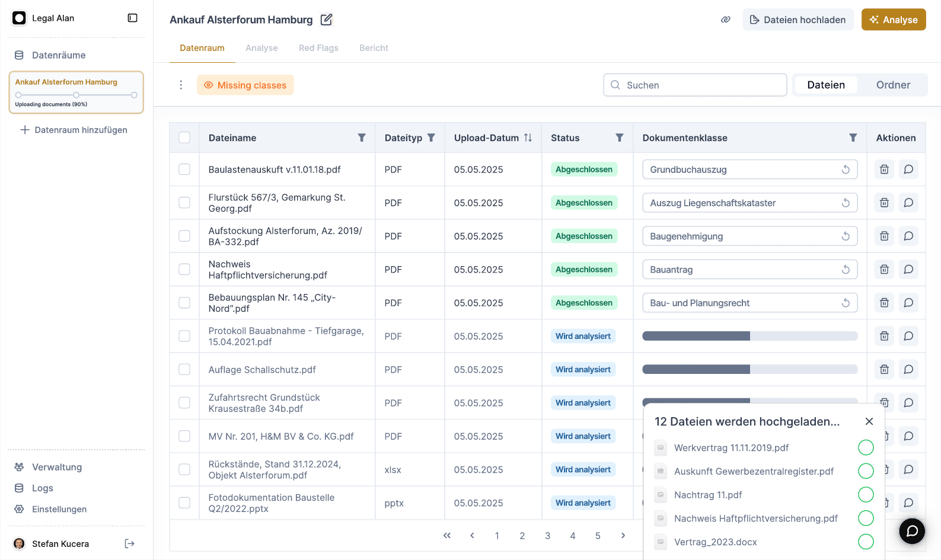Collapse the sidebar panel icon

click(x=132, y=18)
